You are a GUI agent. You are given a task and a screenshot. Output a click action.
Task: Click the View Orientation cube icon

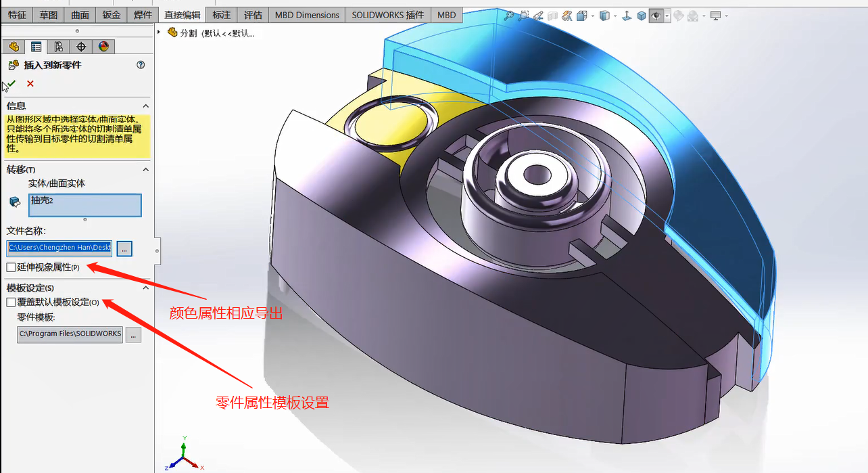point(582,16)
